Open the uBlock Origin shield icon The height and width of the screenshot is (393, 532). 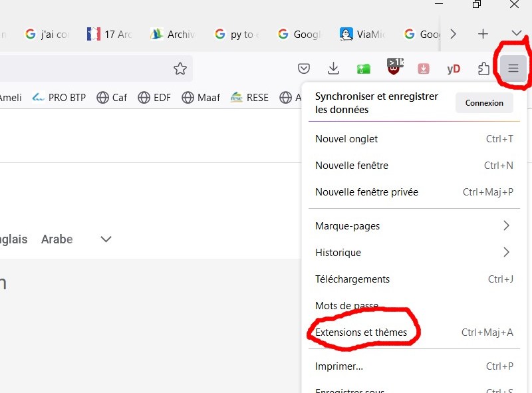pos(394,68)
